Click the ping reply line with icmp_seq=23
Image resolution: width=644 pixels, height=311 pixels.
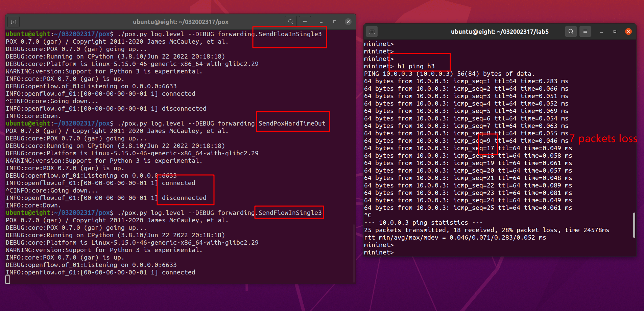coord(468,193)
